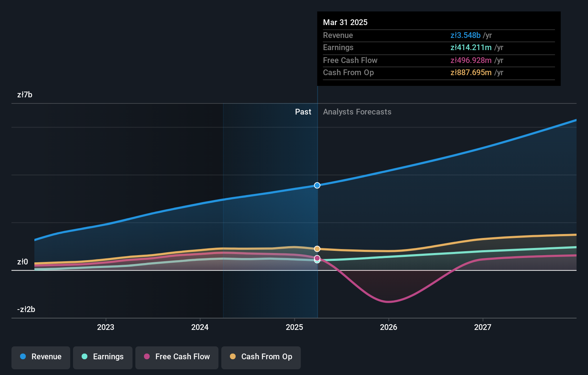Click the -zł2b y-axis label
Viewport: 588px width, 375px height.
pos(26,310)
